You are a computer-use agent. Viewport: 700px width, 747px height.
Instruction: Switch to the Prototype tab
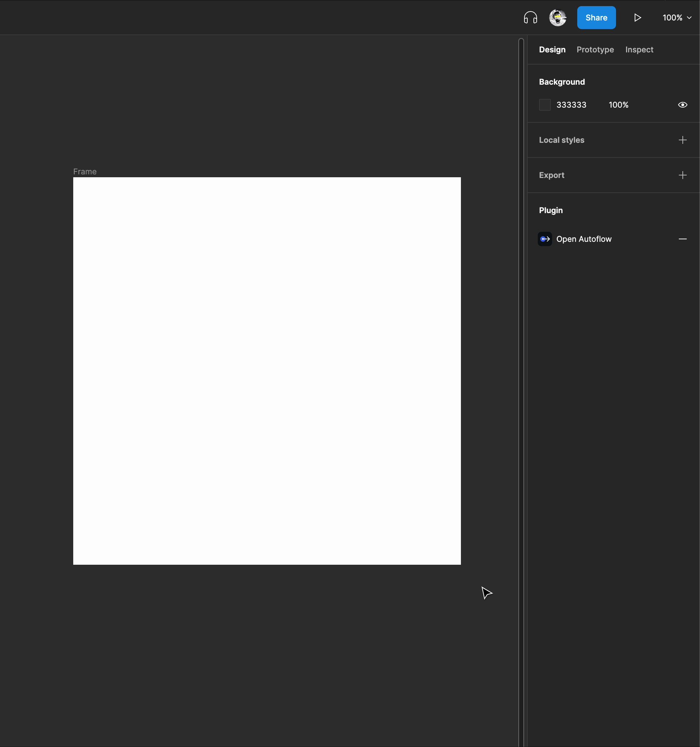(x=595, y=50)
